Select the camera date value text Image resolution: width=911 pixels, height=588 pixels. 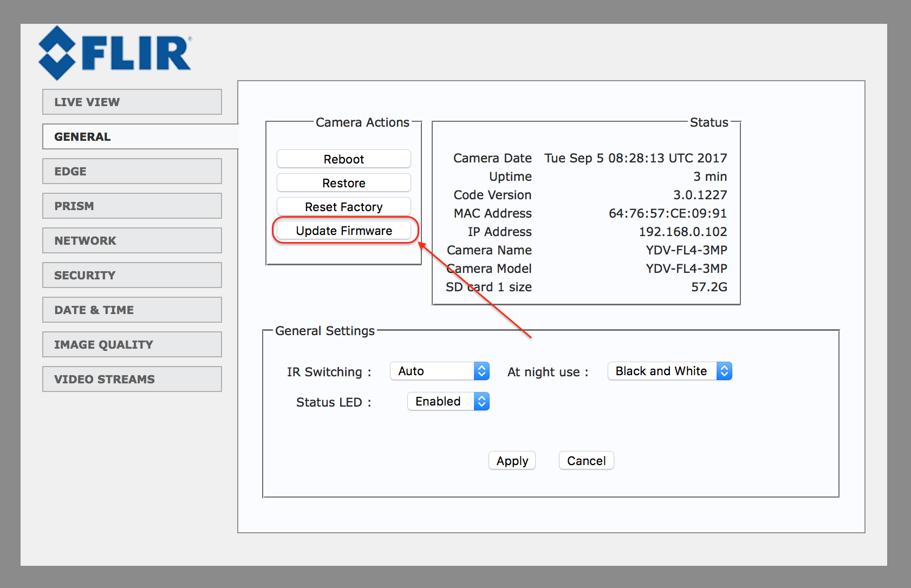635,158
